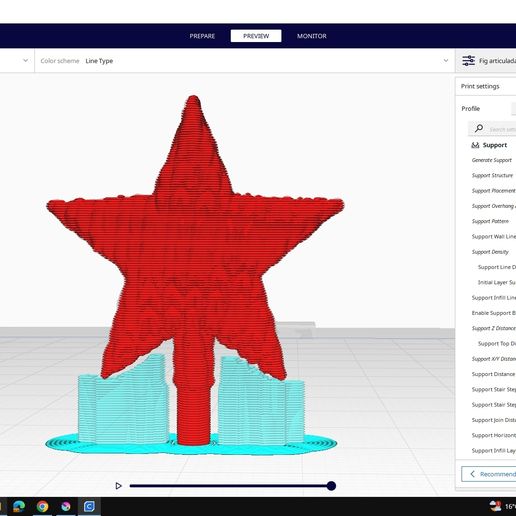Expand the view type dropdown chevron
Viewport: 516px width, 516px height.
coord(25,61)
